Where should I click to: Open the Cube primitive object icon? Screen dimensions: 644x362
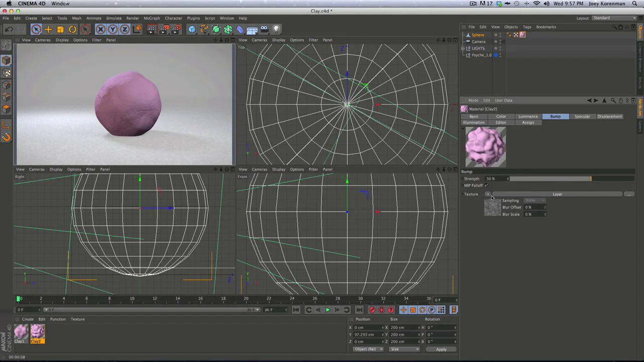(x=192, y=29)
